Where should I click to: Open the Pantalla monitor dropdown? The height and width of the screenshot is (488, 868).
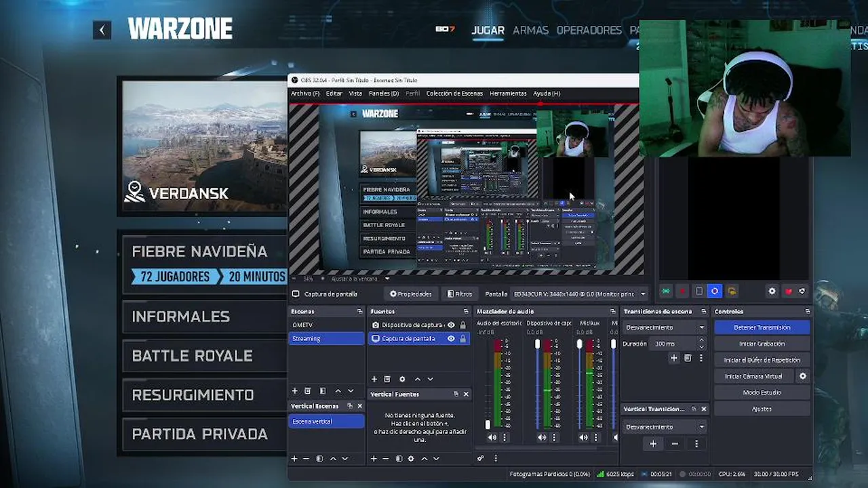click(x=580, y=293)
